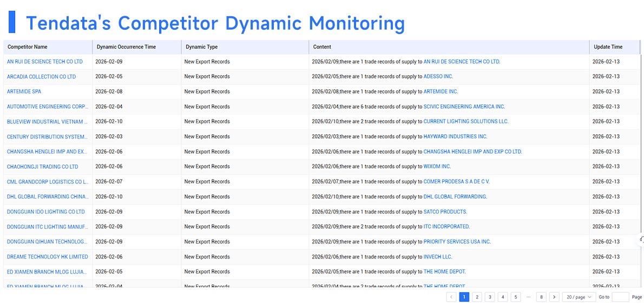Open page 4 of results

tap(503, 296)
